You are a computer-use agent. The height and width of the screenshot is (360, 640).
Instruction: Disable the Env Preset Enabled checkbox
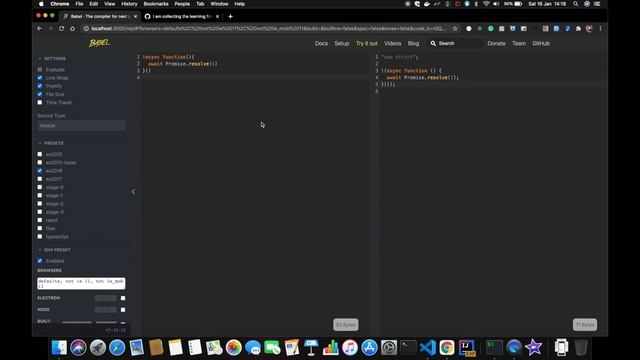40,260
